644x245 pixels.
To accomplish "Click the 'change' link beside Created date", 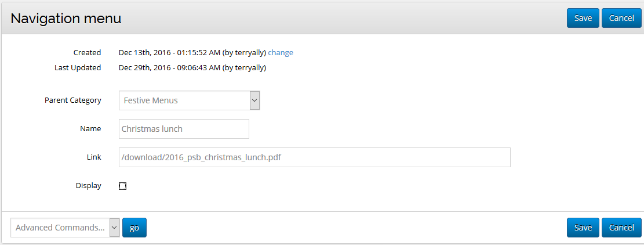I will 281,52.
